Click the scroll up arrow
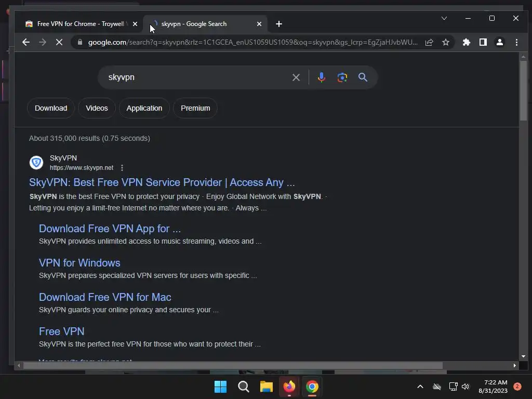The width and height of the screenshot is (532, 399). click(523, 56)
